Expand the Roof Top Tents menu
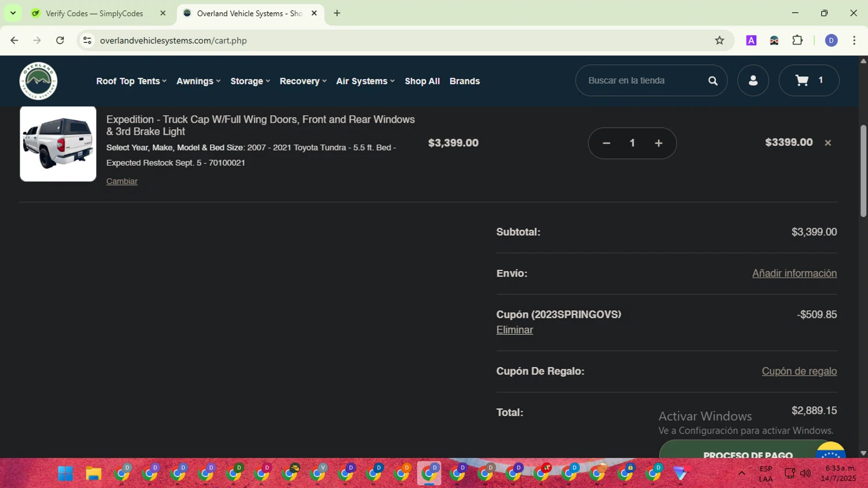 click(x=131, y=81)
